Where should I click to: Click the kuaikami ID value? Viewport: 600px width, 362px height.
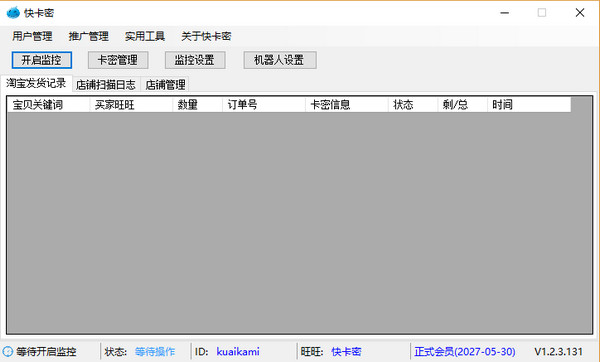[x=238, y=351]
